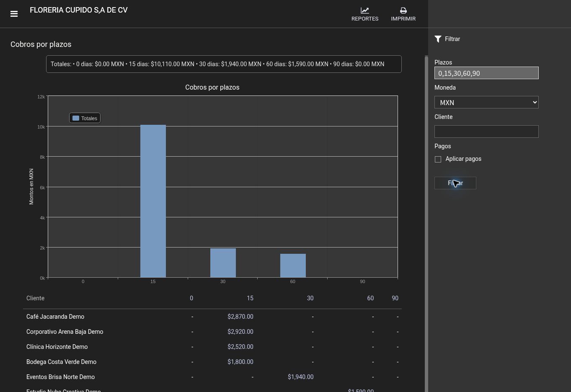Click the vertical scrollbar of the report

(x=426, y=224)
